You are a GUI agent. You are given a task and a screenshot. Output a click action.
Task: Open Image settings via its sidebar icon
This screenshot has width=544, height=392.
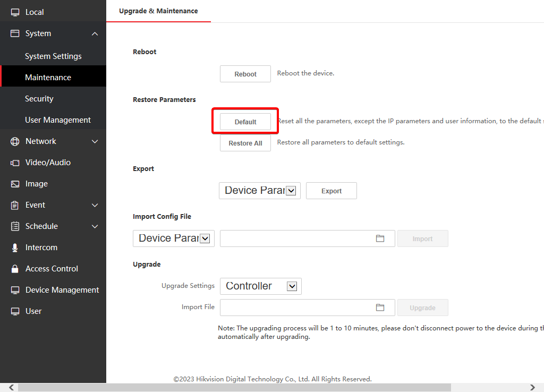click(14, 184)
